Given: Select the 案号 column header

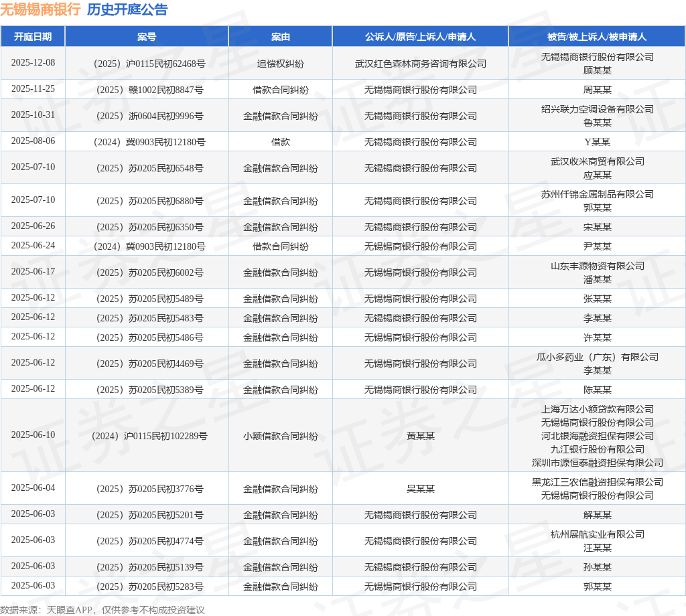Looking at the screenshot, I should pos(147,37).
